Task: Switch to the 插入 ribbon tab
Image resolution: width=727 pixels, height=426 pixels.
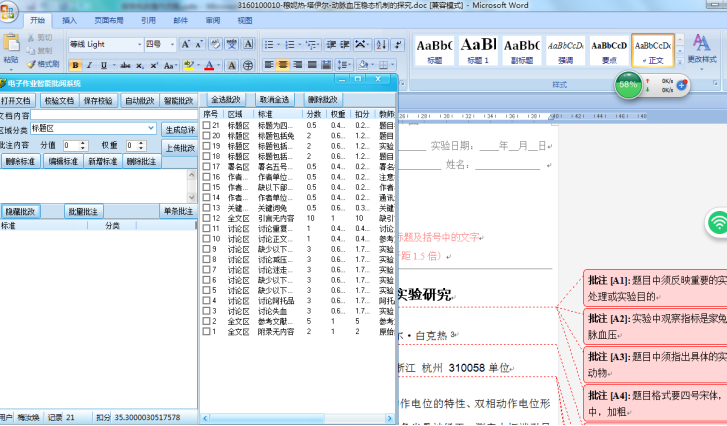Action: [x=69, y=20]
